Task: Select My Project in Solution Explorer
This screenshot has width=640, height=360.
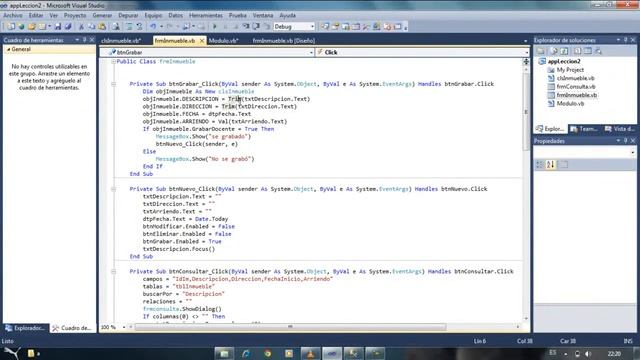Action: (x=570, y=70)
